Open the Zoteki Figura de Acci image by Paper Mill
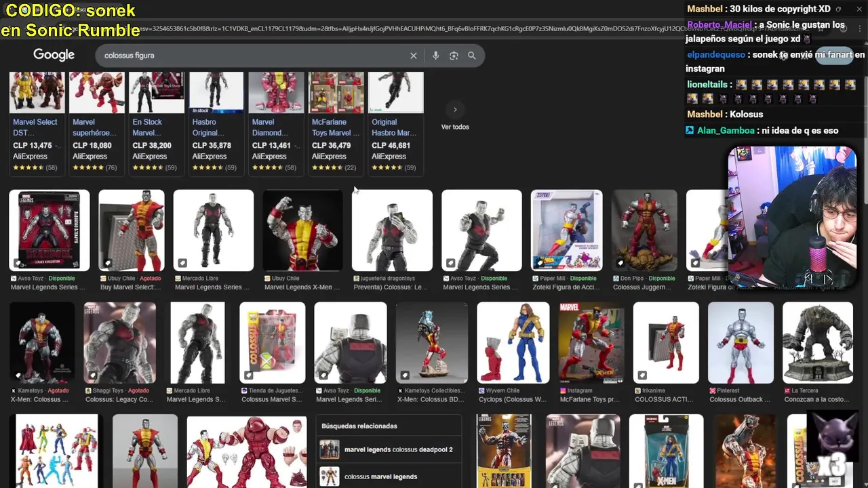Image resolution: width=868 pixels, height=488 pixels. click(x=566, y=230)
